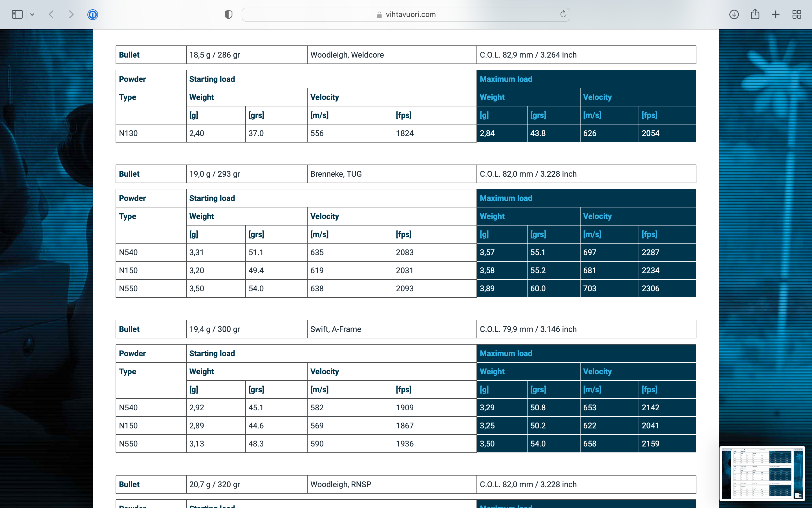Screen dimensions: 812x508
Task: Select the 20,7 g / 320 gr cell
Action: click(x=247, y=485)
